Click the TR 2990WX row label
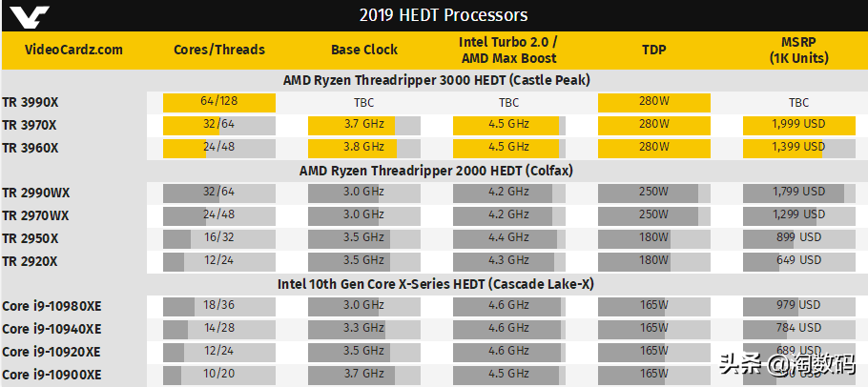 click(36, 193)
